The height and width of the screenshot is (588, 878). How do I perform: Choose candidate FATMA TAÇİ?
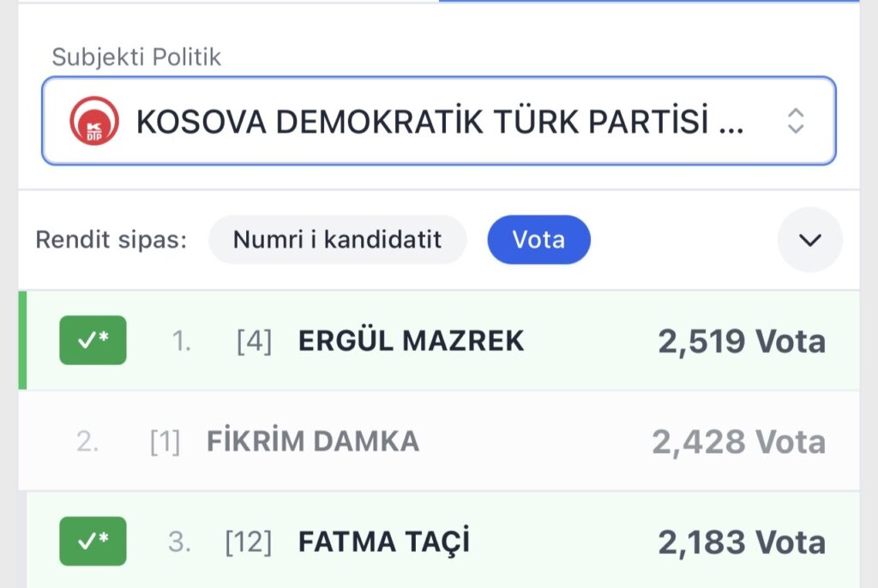pos(383,542)
